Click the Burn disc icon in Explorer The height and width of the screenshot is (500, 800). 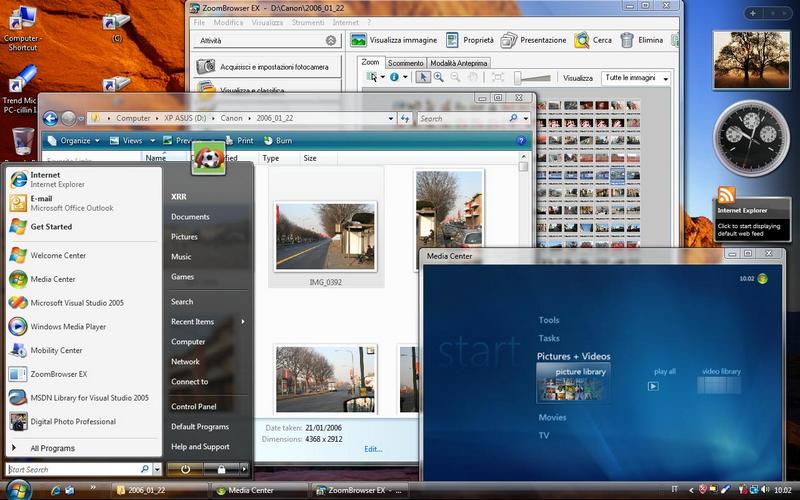click(x=266, y=141)
